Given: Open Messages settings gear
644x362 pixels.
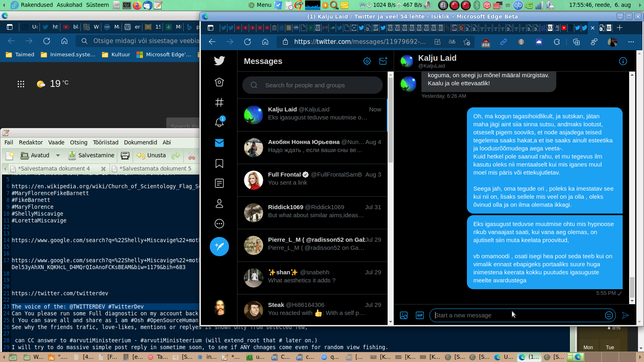Looking at the screenshot, I should click(x=367, y=61).
